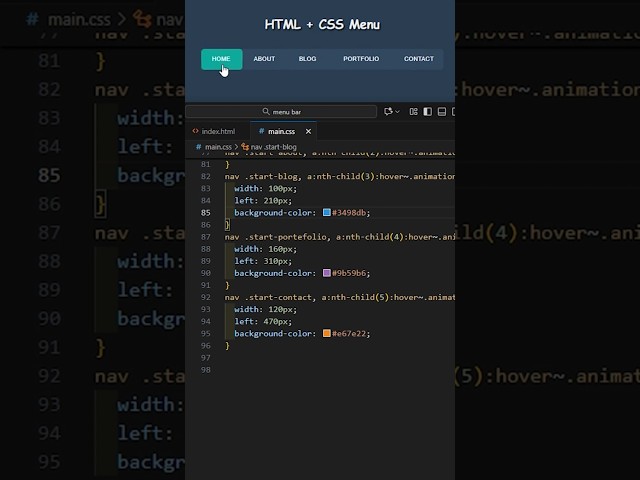Open the #3498db blue color swatch
This screenshot has width=640, height=480.
327,212
